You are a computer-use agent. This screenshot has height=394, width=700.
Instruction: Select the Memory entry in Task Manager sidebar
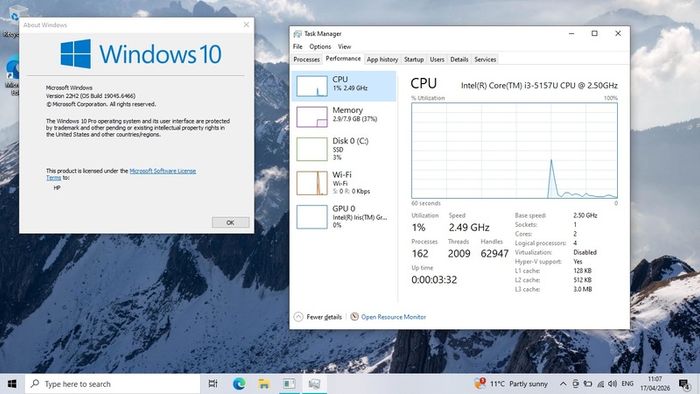click(344, 116)
